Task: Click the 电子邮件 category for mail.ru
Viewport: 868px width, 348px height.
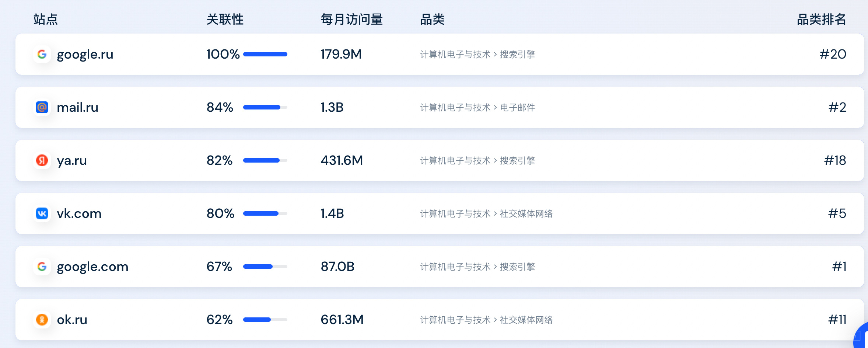Action: (517, 107)
